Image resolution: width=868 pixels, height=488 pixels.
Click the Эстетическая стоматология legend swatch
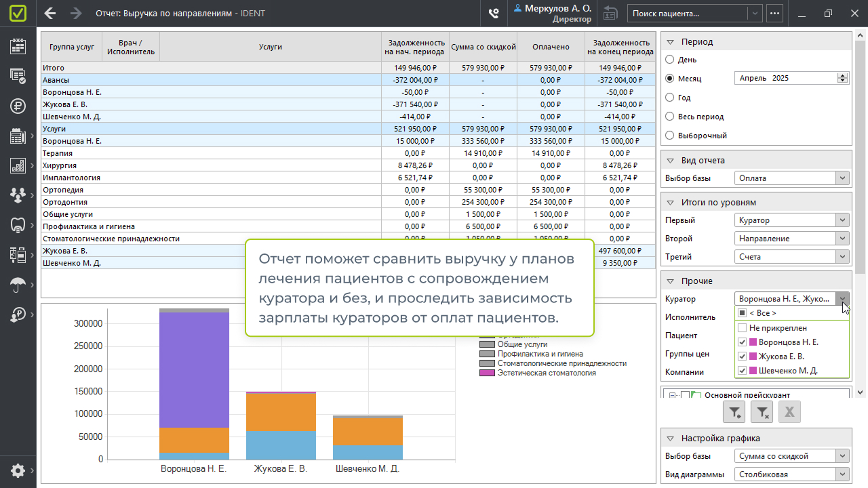click(487, 373)
